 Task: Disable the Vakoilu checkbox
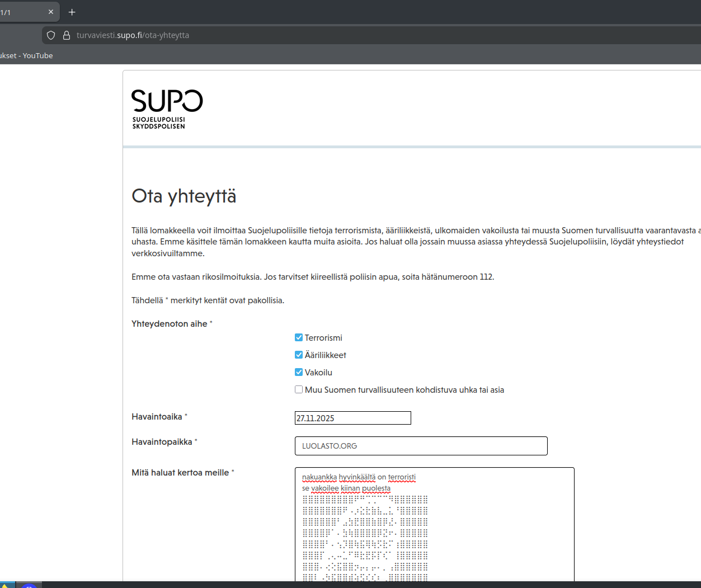click(299, 372)
